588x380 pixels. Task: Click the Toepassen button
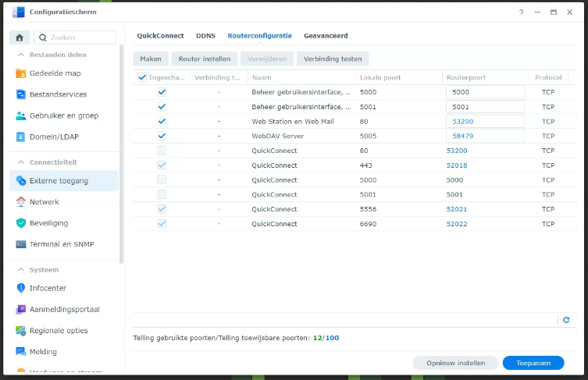(x=533, y=363)
